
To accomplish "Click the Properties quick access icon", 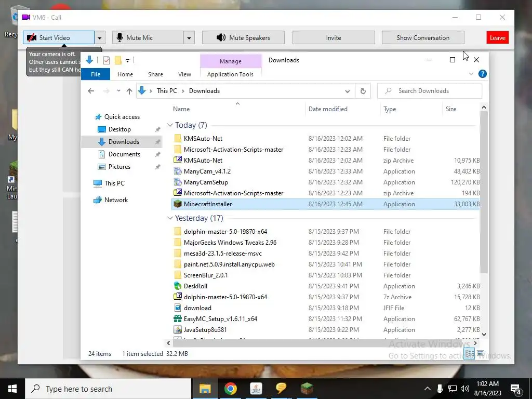I will point(107,60).
